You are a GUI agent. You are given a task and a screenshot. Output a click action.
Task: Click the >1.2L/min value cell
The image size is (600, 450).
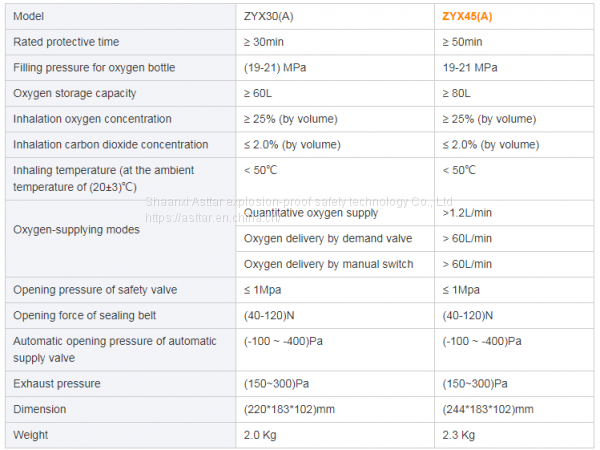click(x=467, y=213)
